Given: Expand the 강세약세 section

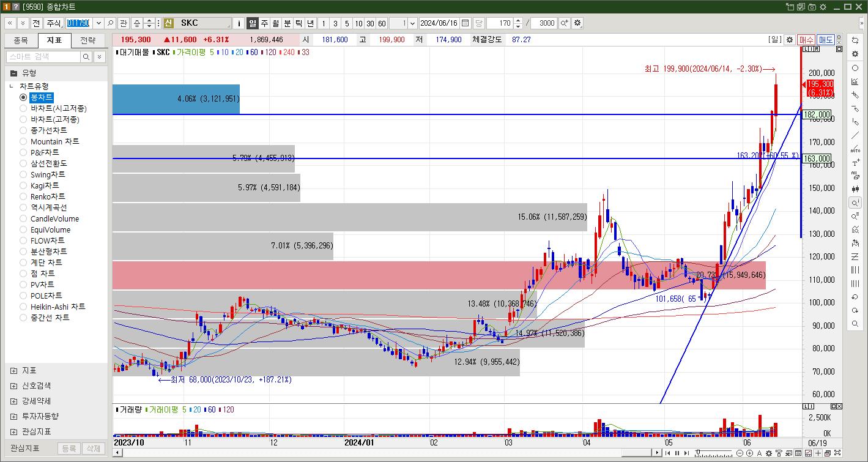Looking at the screenshot, I should [x=14, y=401].
